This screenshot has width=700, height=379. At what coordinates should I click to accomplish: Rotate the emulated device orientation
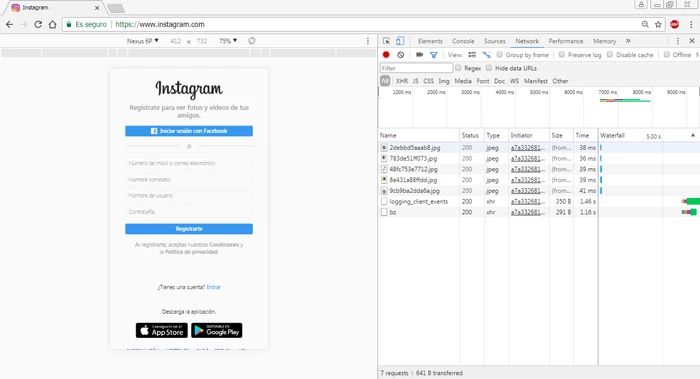tap(252, 41)
